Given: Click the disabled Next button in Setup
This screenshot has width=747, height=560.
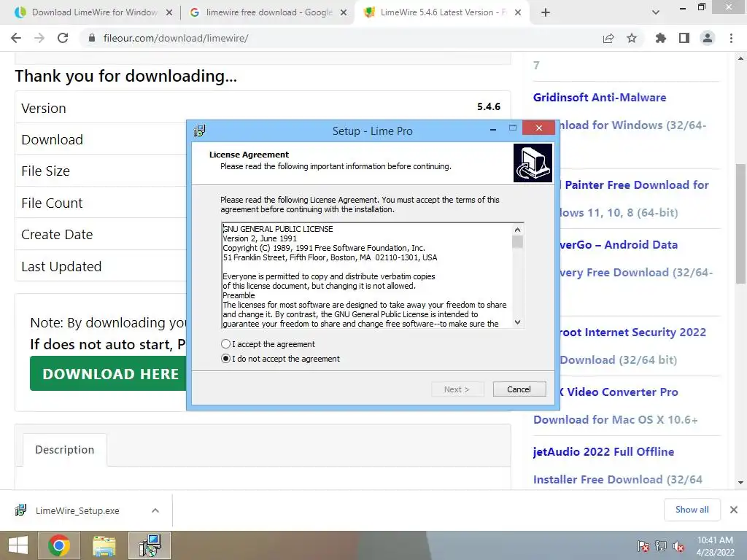Looking at the screenshot, I should (457, 389).
